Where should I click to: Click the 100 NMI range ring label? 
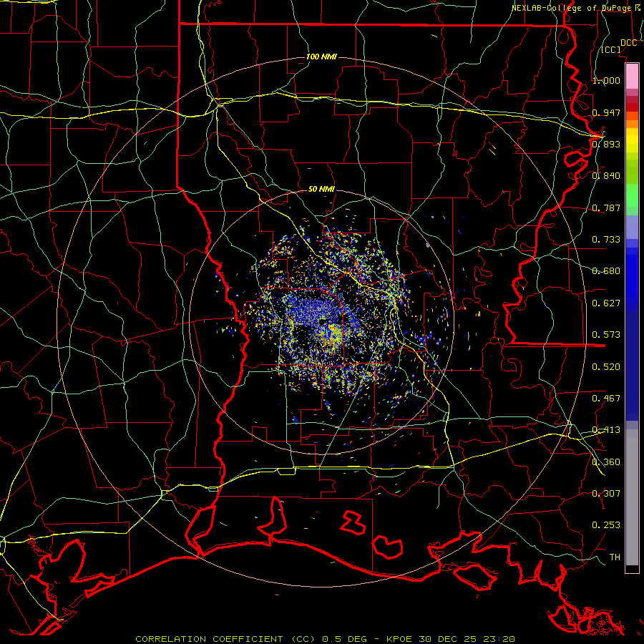(321, 57)
